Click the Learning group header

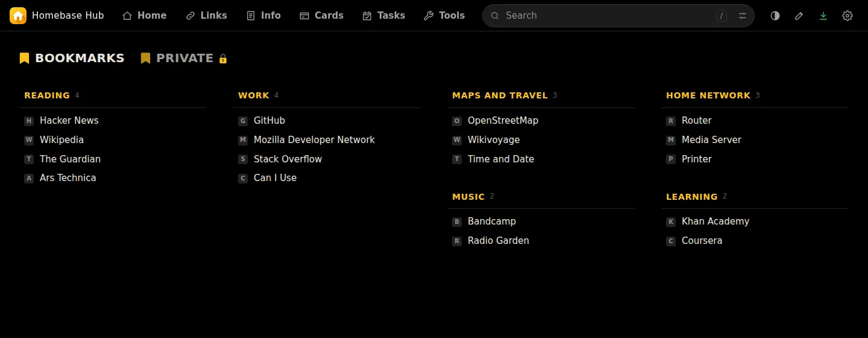point(692,197)
